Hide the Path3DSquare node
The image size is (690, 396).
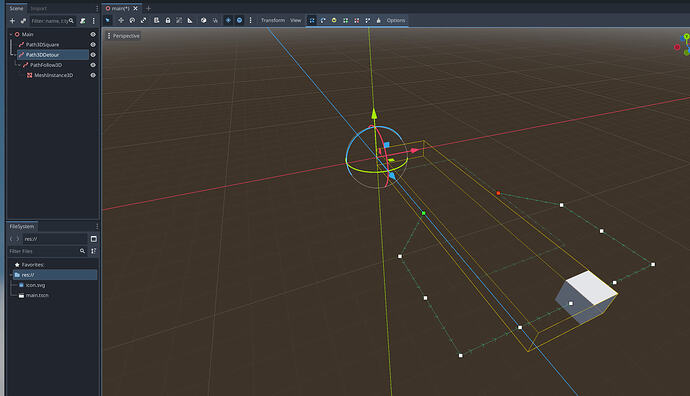(x=93, y=44)
